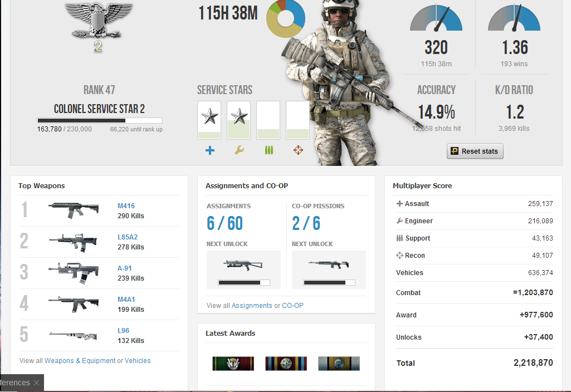Click the 2 / 6 co-op missions count
571x392 pixels.
point(306,223)
